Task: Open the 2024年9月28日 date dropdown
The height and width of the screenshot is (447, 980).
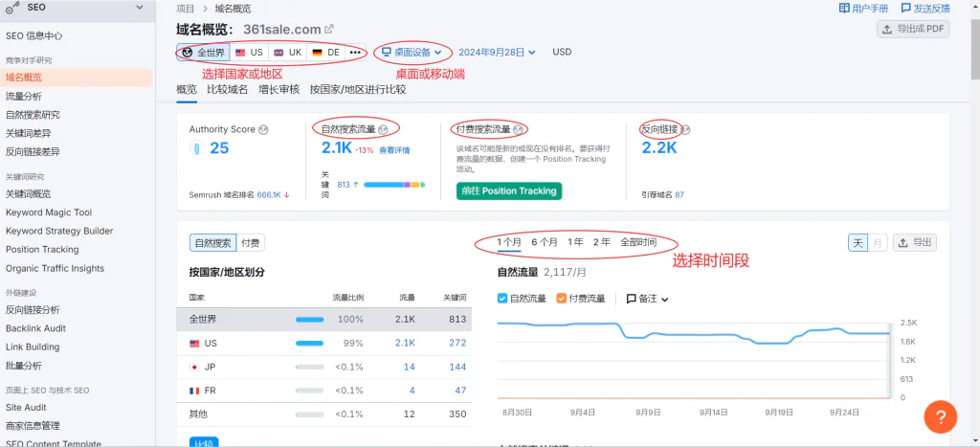Action: pos(497,53)
